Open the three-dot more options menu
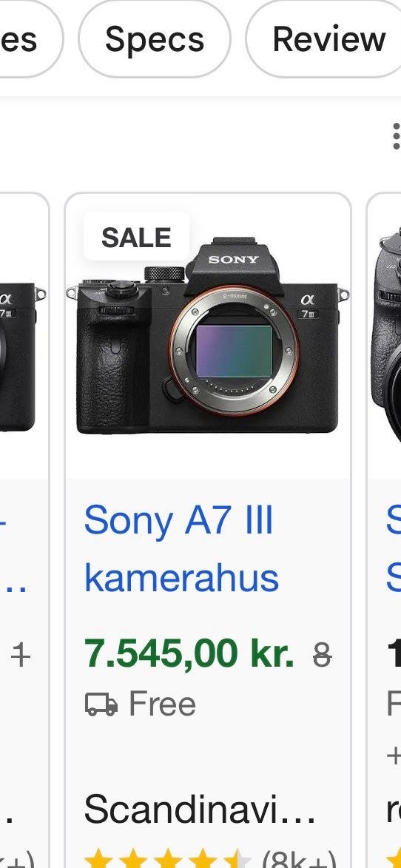This screenshot has height=868, width=401. click(396, 136)
